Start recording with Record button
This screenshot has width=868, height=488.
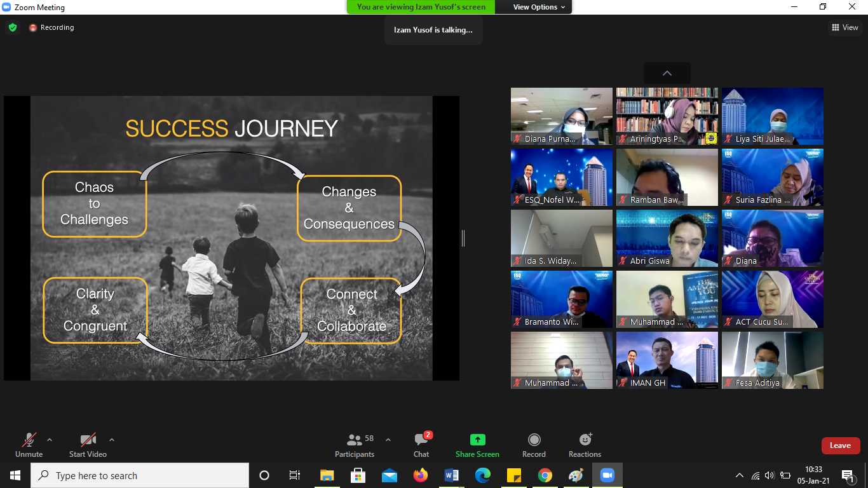point(534,445)
